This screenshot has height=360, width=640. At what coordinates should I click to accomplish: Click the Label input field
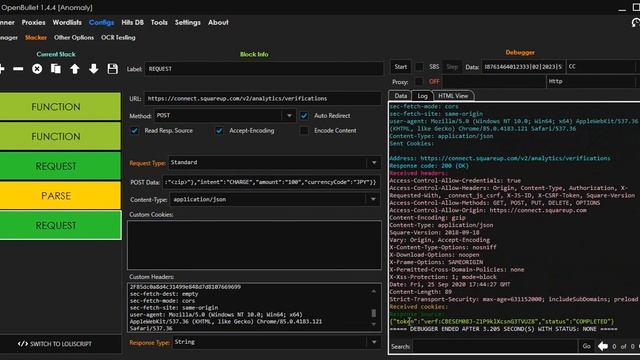(264, 69)
